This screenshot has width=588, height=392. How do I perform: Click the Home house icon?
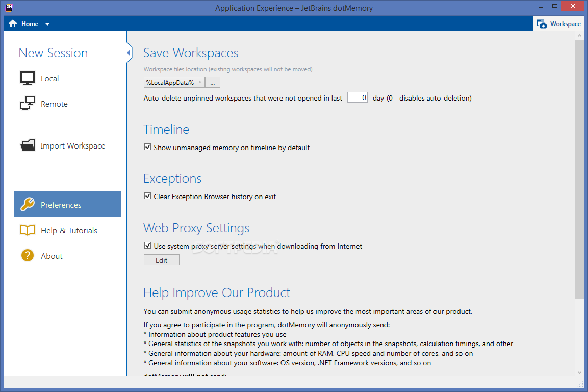click(x=13, y=23)
